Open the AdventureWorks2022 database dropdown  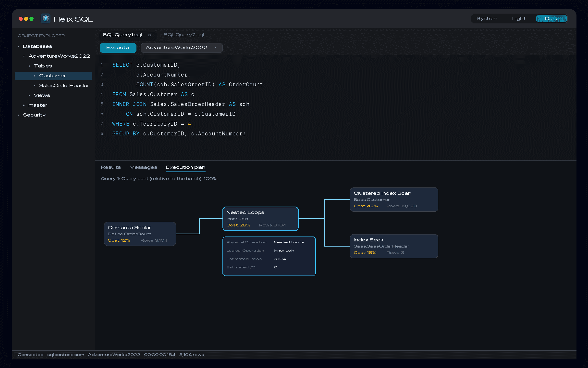pos(182,48)
